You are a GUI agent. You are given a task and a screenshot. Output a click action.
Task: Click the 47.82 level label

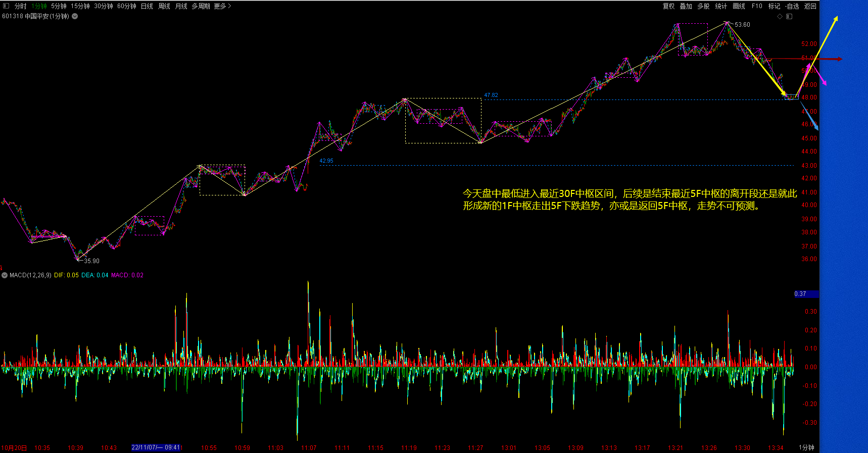(x=491, y=95)
